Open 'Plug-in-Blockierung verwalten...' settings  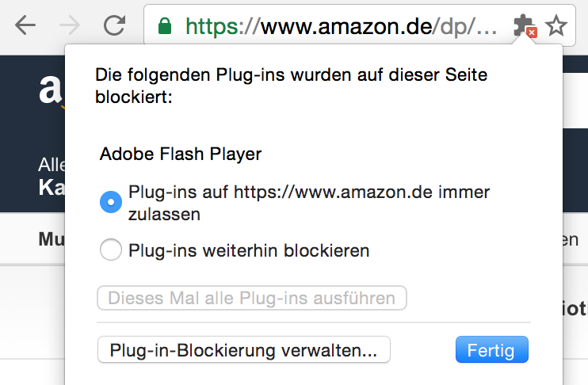click(243, 349)
